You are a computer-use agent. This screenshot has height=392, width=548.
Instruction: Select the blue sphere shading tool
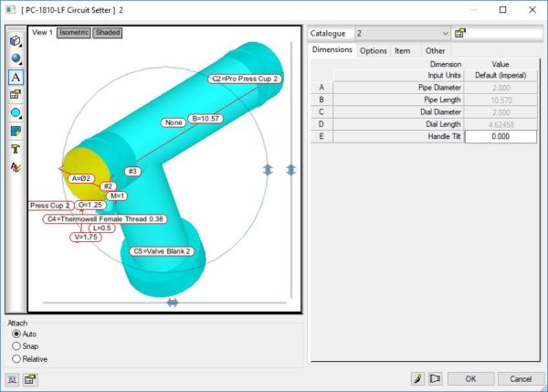click(16, 58)
